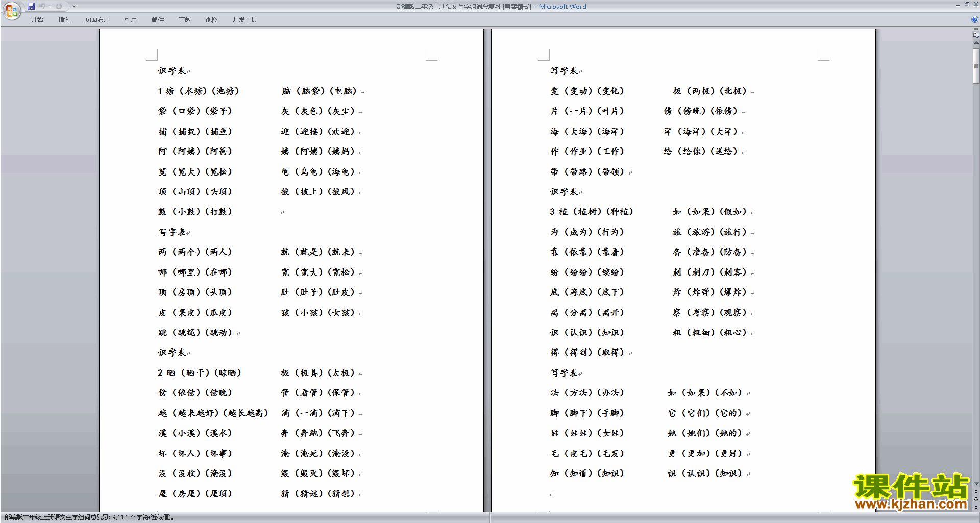Open the 开发工具 ribbon tab
Viewport: 980px width, 523px height.
click(244, 19)
